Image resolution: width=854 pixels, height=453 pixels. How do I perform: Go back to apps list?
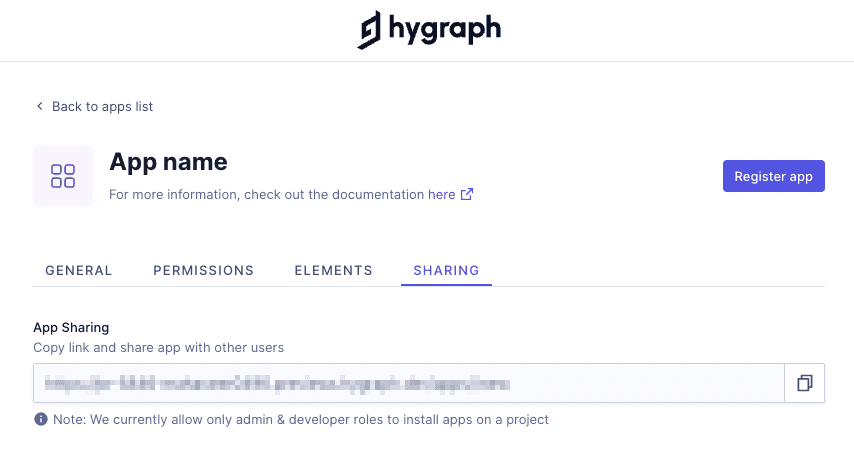pyautogui.click(x=101, y=106)
